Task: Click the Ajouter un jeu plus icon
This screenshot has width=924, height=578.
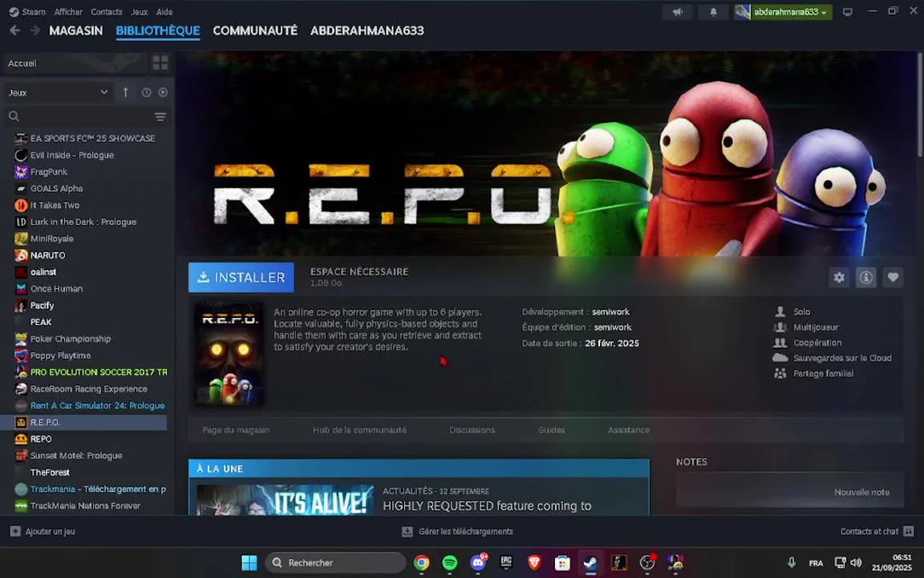Action: [x=15, y=531]
